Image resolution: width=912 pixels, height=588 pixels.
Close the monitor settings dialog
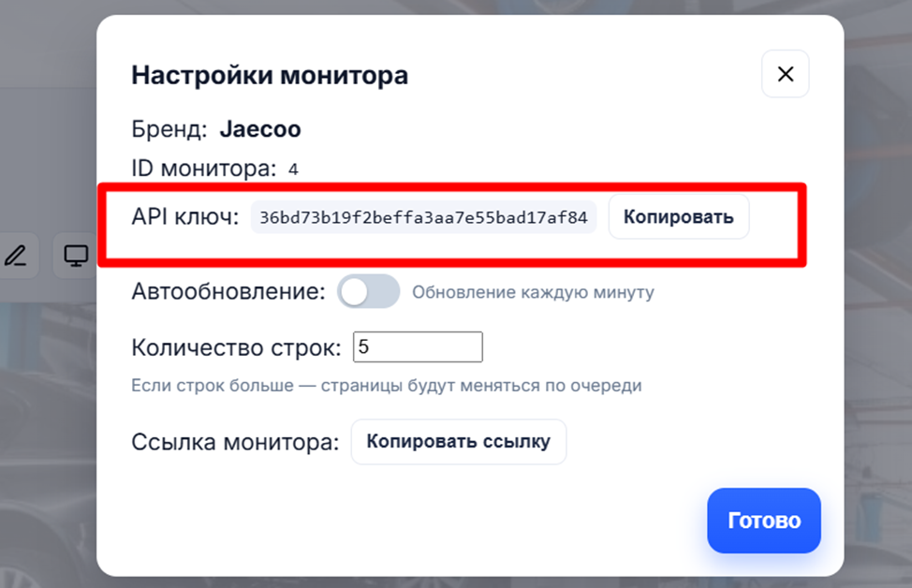click(785, 74)
